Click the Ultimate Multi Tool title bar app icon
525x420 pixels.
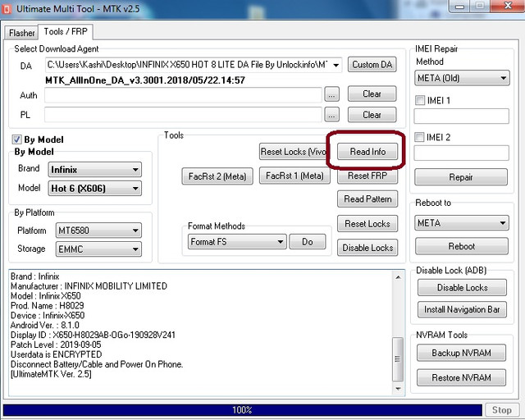tap(7, 9)
